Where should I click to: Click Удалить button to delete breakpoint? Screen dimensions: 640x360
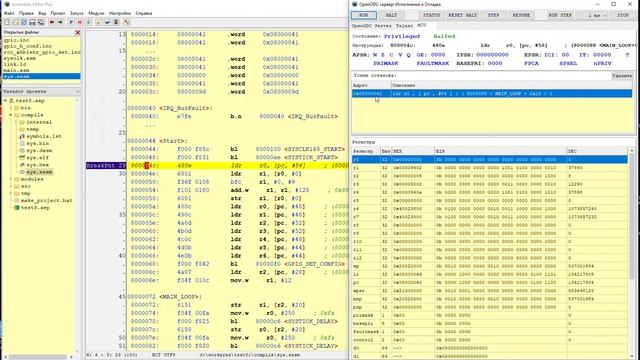tap(622, 76)
